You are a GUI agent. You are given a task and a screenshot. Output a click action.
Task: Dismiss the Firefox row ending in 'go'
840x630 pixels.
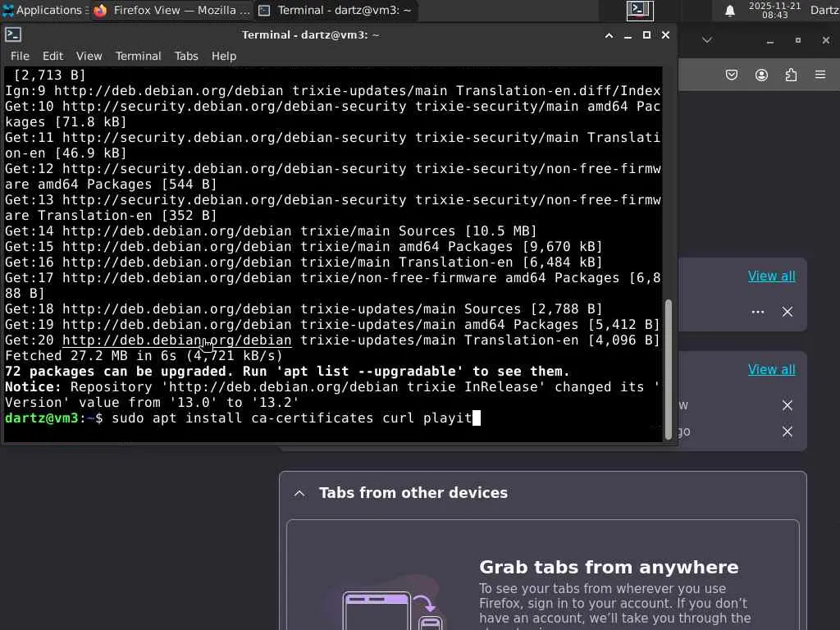click(x=787, y=431)
